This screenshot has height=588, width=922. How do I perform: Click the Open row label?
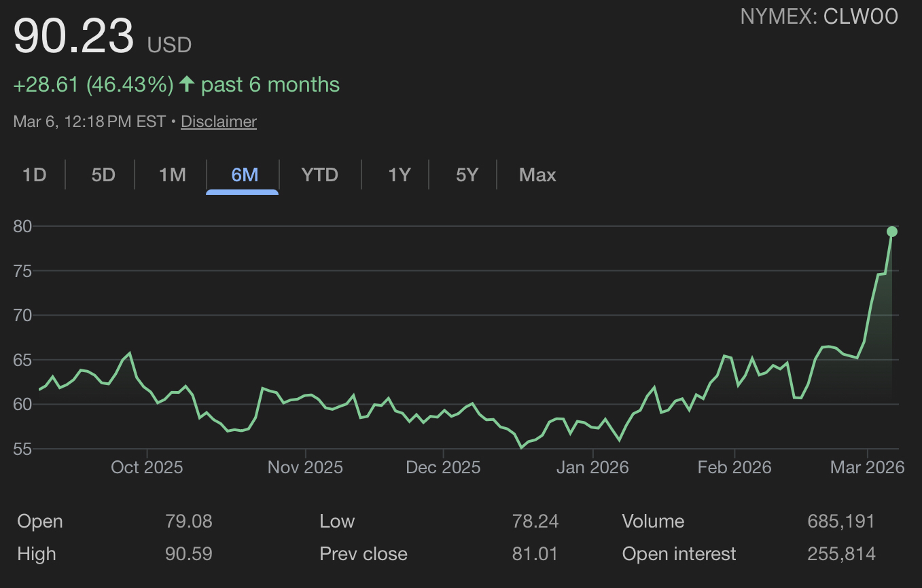click(x=40, y=521)
